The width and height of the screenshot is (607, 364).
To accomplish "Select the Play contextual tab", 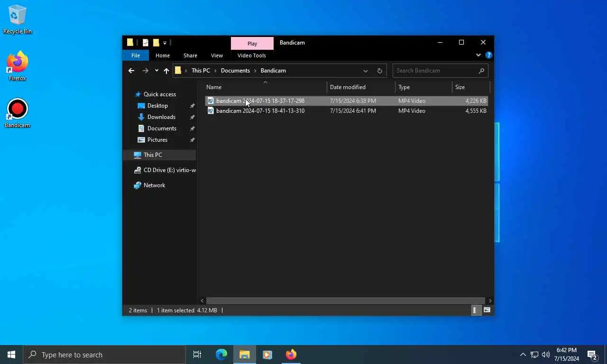I will pyautogui.click(x=252, y=43).
